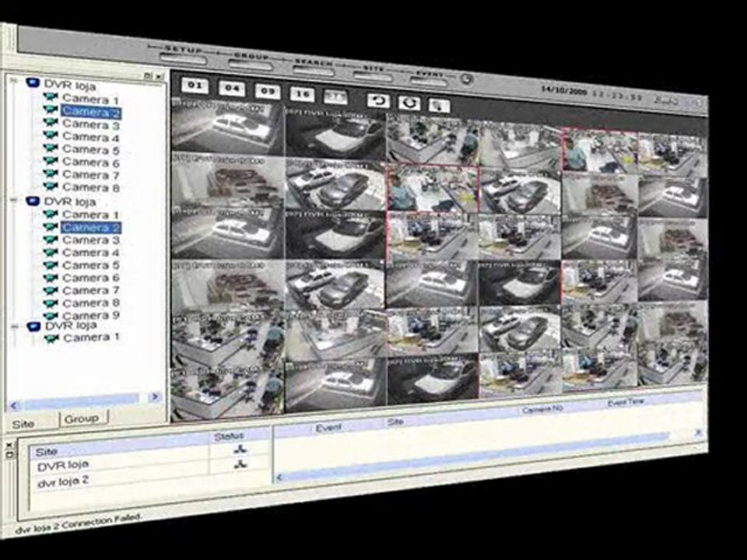This screenshot has height=560, width=747.
Task: Click the SEARCH button in top bar
Action: tap(313, 70)
